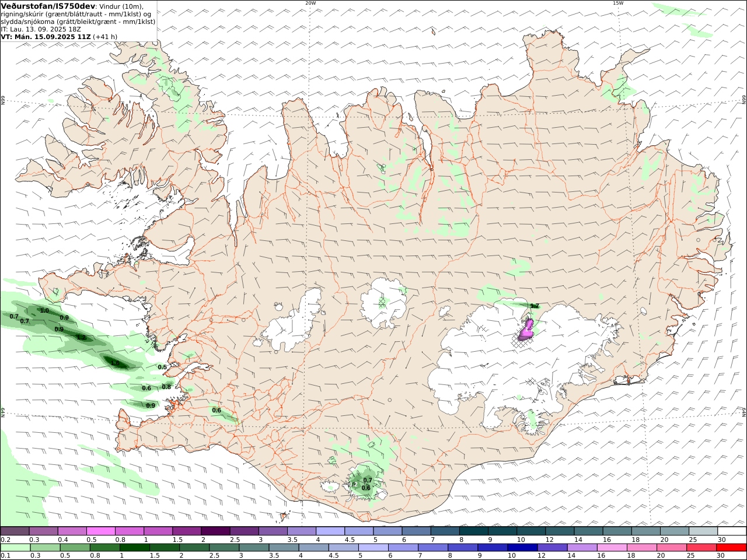This screenshot has width=747, height=560.
Task: Click the 1.2 rainfall value off west coast
Action: [x=82, y=337]
